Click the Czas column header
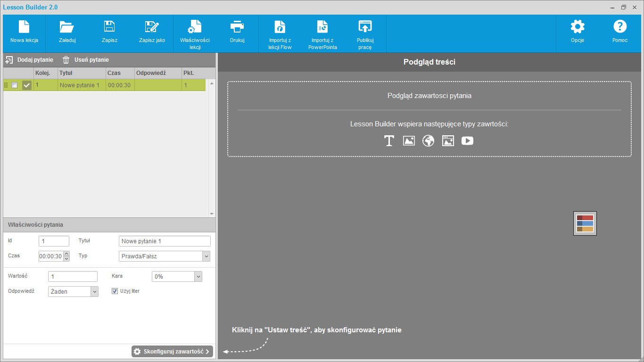644x362 pixels. click(120, 73)
